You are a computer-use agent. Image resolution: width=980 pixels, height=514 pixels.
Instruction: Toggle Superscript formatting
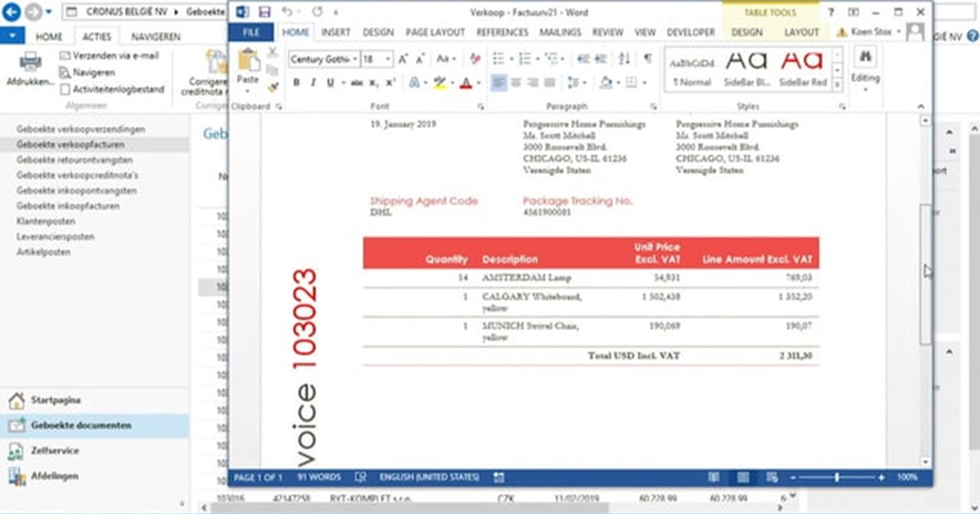coord(390,82)
